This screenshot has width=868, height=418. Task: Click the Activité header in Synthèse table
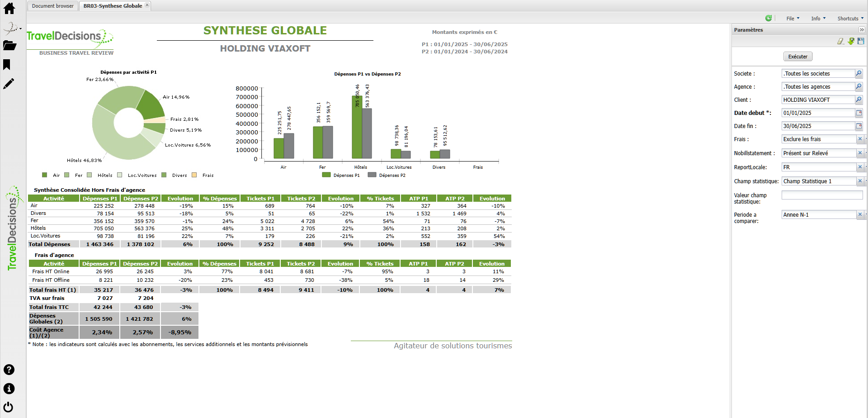tap(53, 198)
